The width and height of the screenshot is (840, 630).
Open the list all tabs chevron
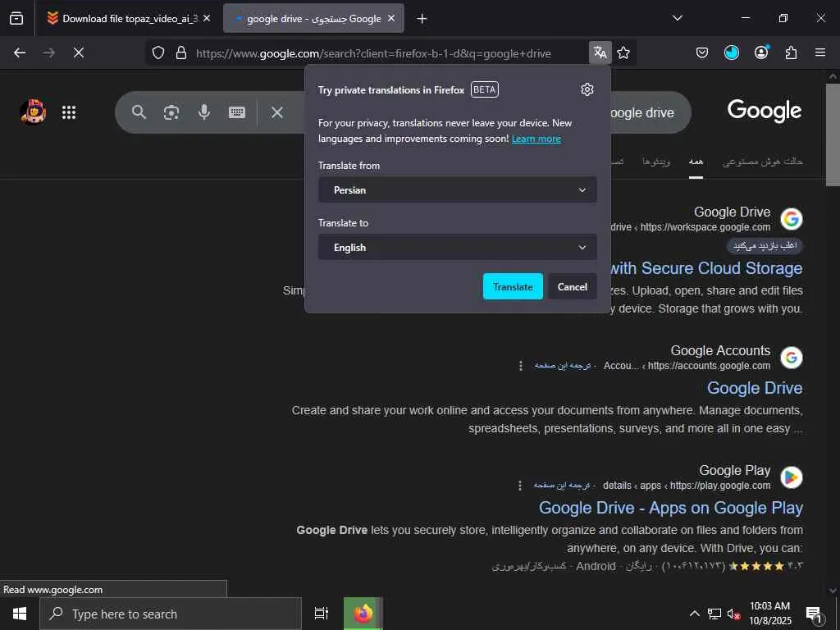677,18
